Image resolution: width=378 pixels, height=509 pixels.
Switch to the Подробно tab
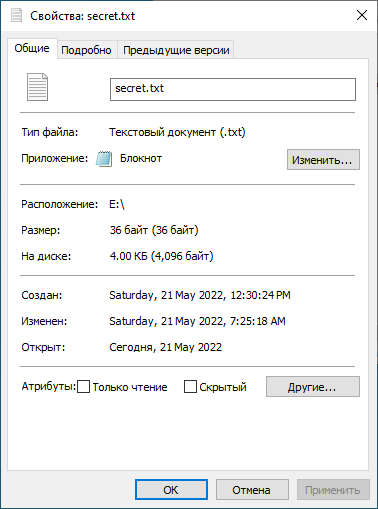point(86,50)
